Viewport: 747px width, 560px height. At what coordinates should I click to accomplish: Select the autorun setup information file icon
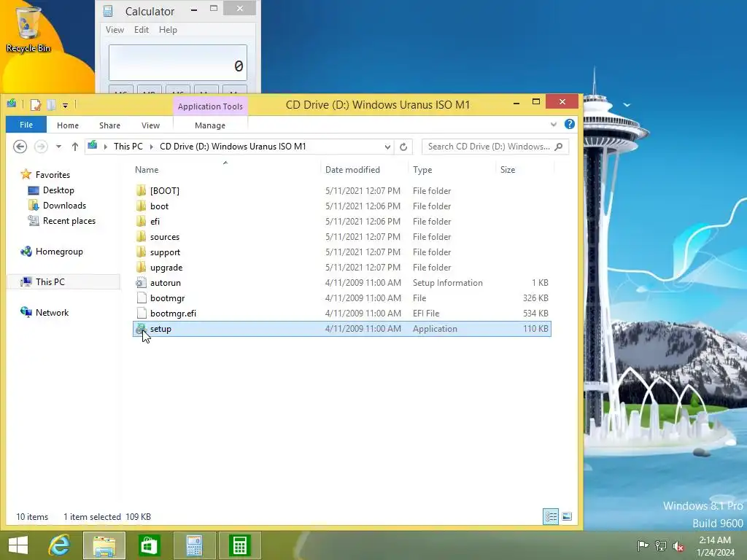[141, 283]
